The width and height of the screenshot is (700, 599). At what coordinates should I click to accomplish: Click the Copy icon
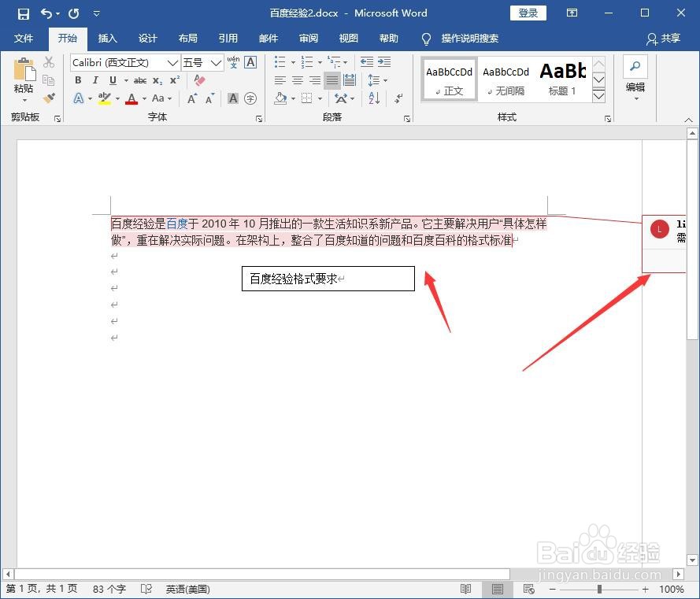pos(49,80)
